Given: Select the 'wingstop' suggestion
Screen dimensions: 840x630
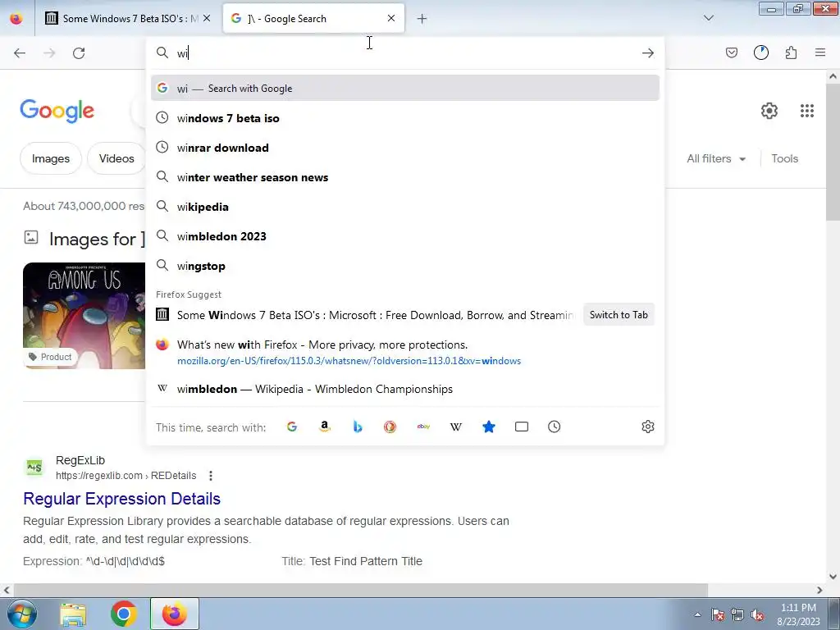Looking at the screenshot, I should (405, 266).
